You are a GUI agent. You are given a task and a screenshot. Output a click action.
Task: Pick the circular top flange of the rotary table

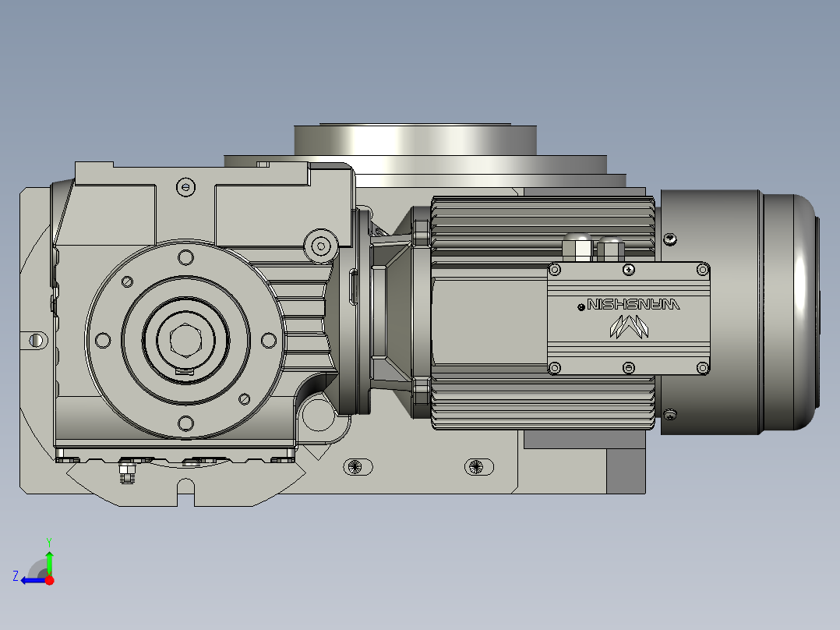(415, 140)
